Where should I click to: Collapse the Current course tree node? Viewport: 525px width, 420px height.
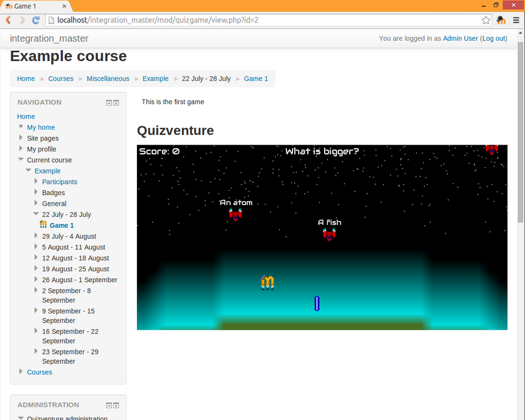point(21,159)
